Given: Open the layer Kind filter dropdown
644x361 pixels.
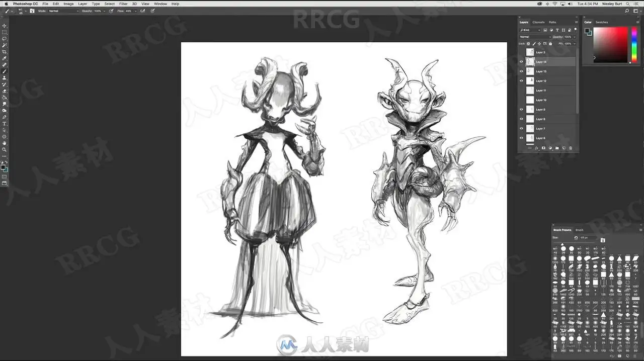Looking at the screenshot, I should tap(530, 30).
